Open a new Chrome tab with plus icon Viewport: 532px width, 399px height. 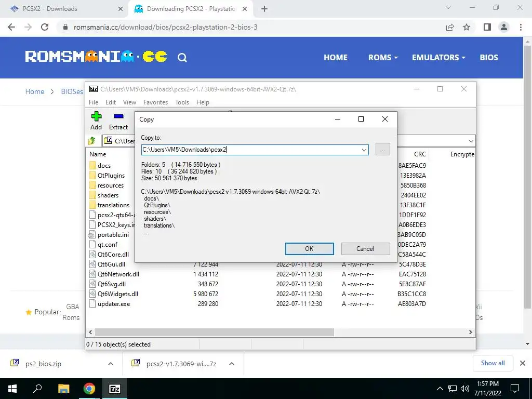tap(264, 9)
